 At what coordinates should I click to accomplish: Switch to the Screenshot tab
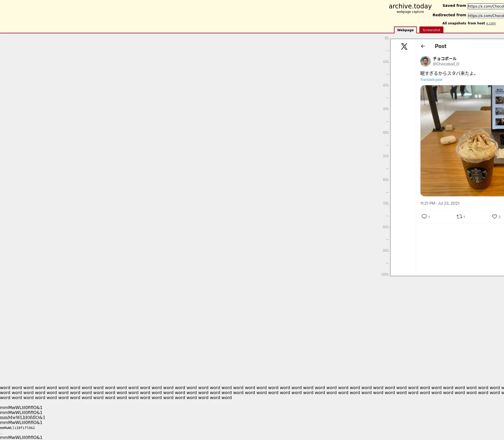click(431, 30)
